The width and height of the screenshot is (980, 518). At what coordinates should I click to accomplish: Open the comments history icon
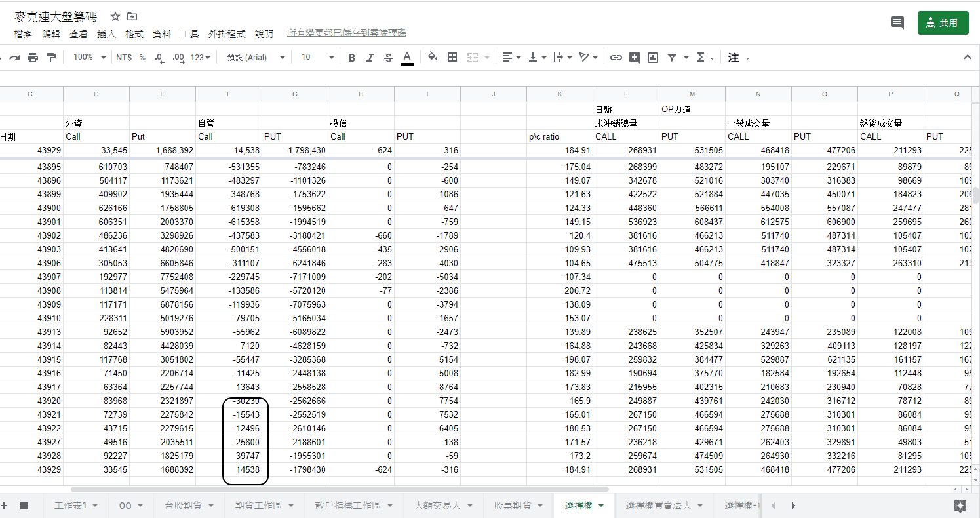[897, 23]
